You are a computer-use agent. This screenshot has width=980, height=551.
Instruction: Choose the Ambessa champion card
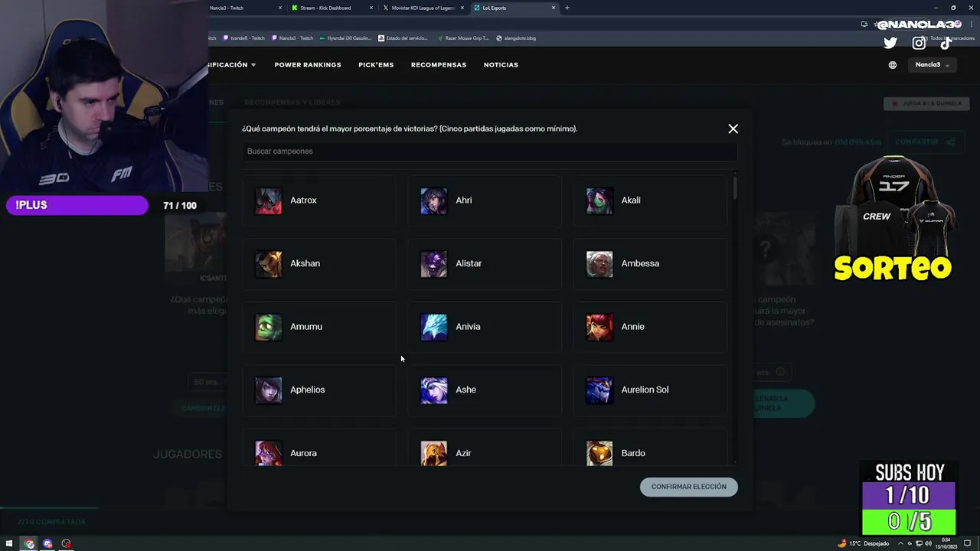650,263
